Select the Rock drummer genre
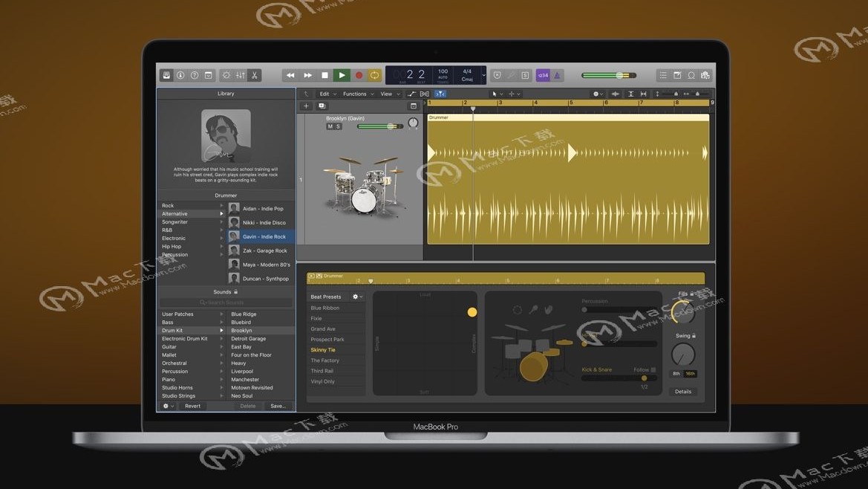This screenshot has width=868, height=489. point(168,205)
